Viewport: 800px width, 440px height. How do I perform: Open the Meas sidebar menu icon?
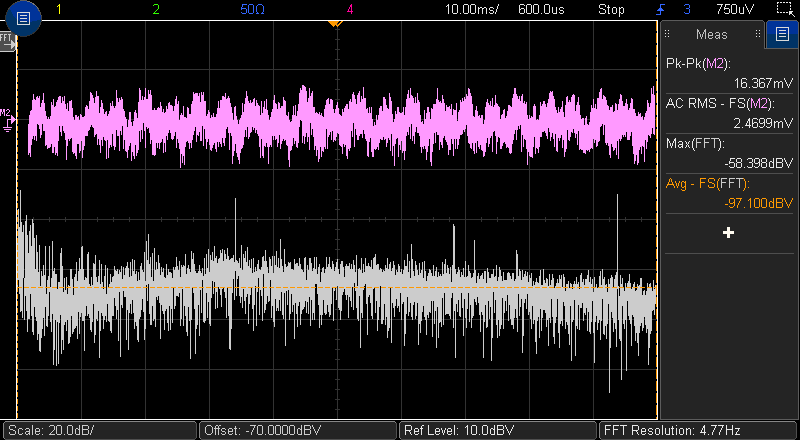pyautogui.click(x=782, y=34)
